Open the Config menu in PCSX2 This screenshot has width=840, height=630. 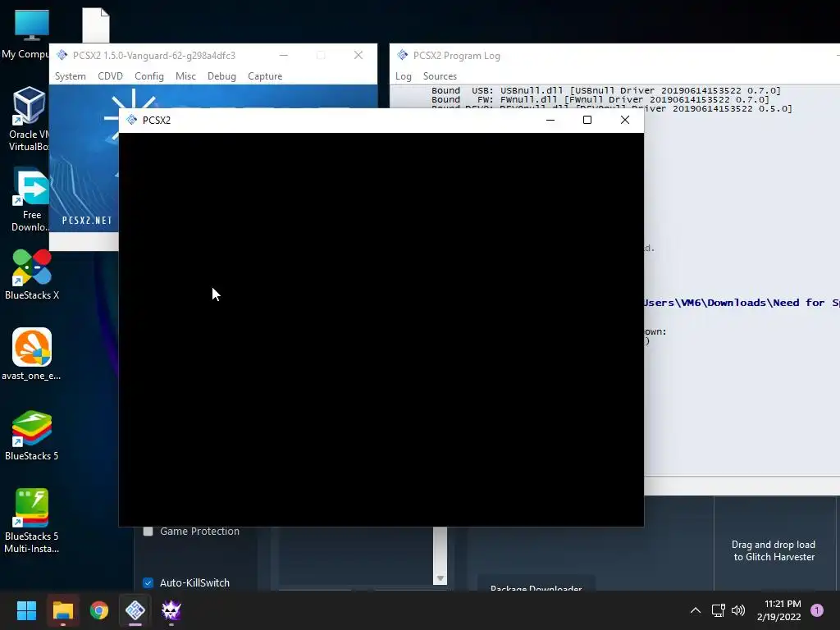tap(149, 76)
